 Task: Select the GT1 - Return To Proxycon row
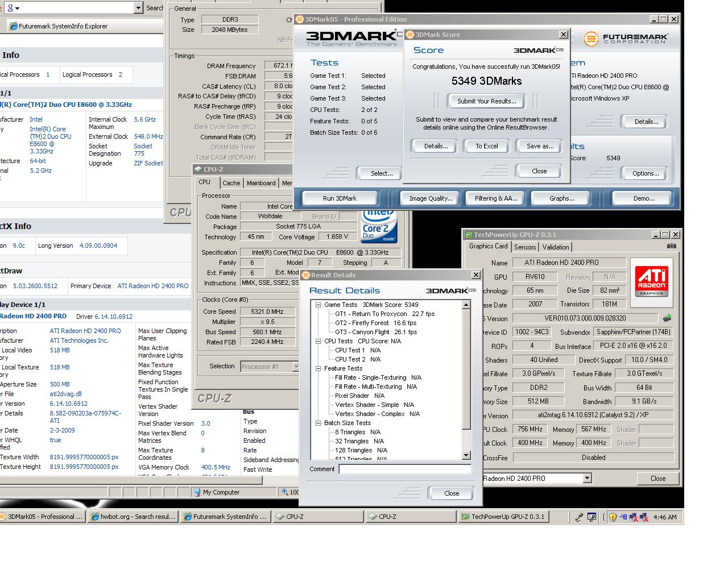pos(384,314)
